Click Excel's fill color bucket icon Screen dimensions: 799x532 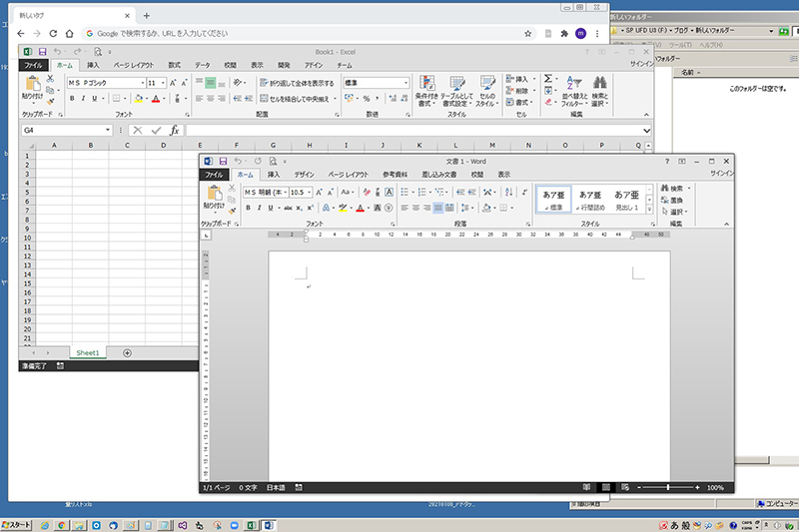tap(138, 98)
